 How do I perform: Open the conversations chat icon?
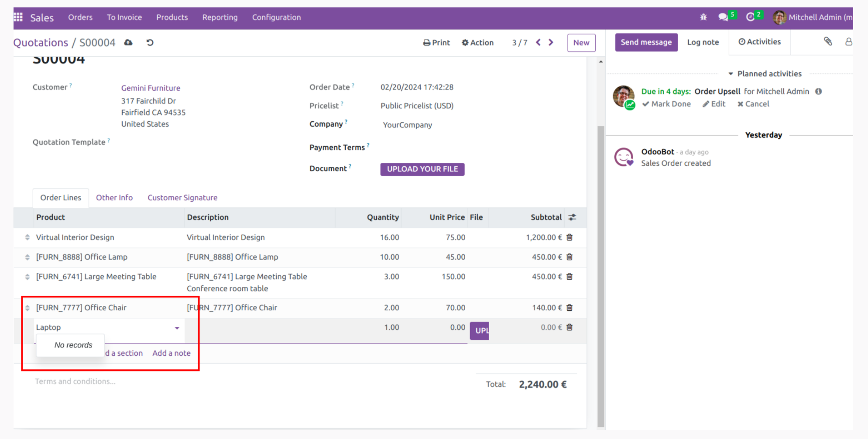pyautogui.click(x=723, y=17)
